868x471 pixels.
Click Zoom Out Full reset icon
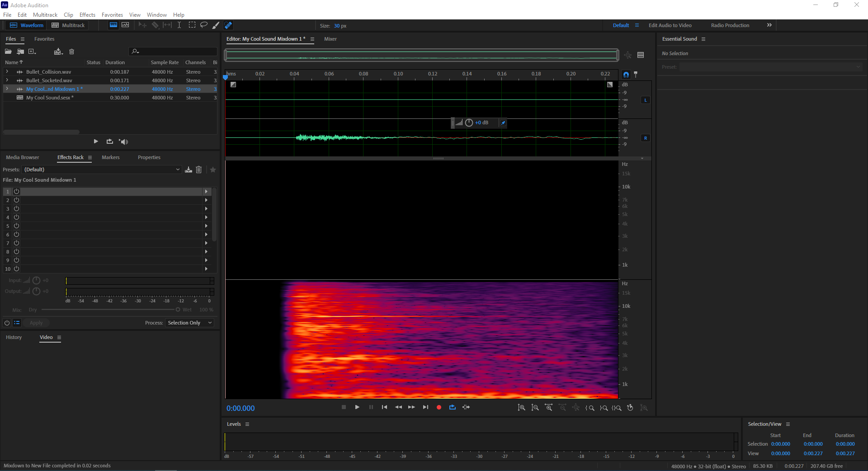(x=576, y=408)
